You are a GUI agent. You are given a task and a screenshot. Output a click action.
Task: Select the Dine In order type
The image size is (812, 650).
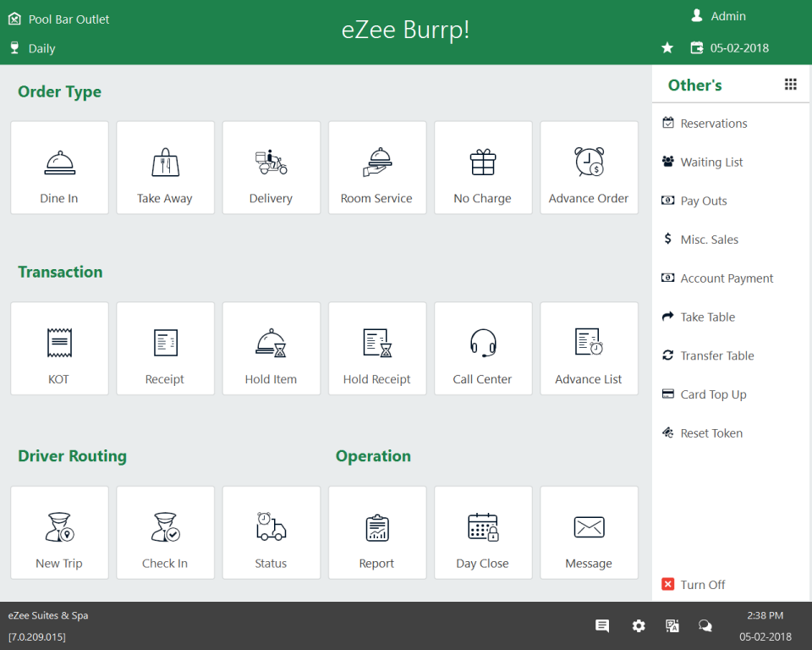(x=59, y=168)
